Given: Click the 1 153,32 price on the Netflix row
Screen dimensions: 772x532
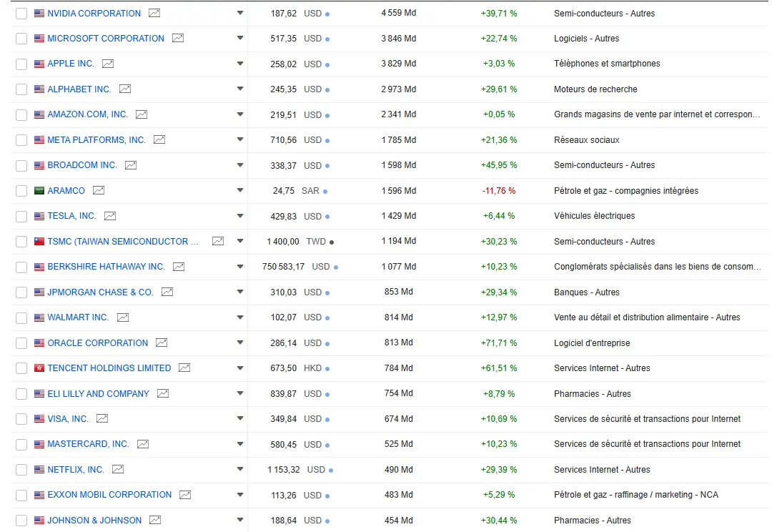Looking at the screenshot, I should pyautogui.click(x=284, y=470).
